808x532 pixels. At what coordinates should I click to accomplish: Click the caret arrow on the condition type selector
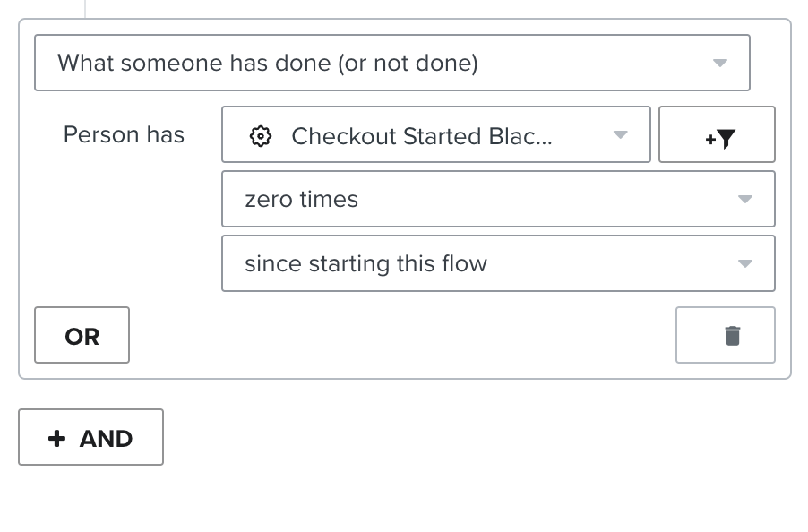click(719, 64)
